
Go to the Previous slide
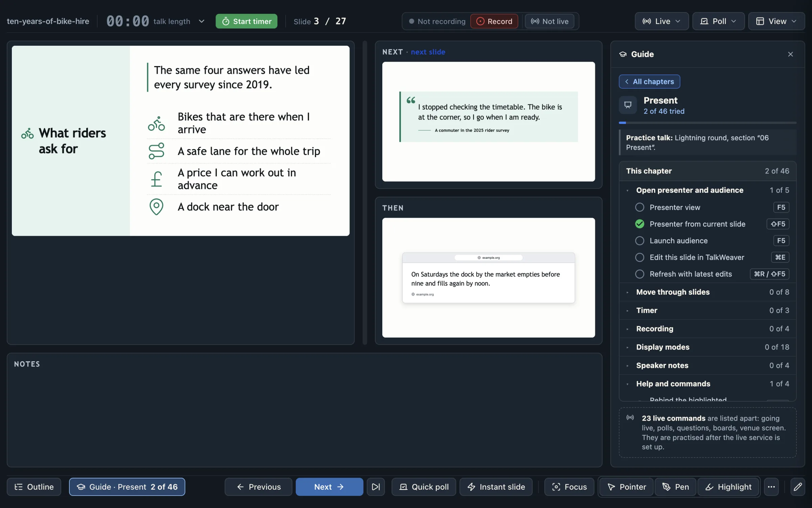[x=258, y=487]
